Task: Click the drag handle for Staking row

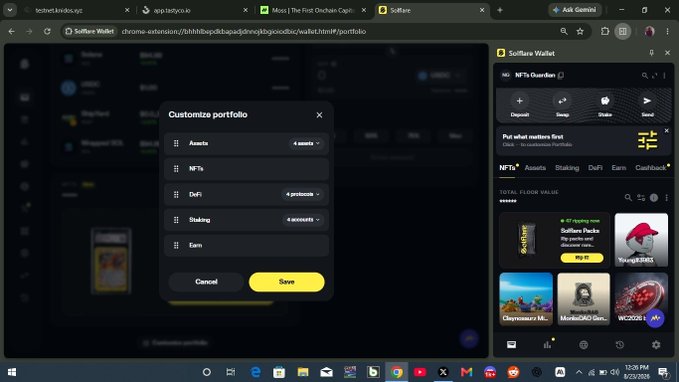Action: pos(176,220)
